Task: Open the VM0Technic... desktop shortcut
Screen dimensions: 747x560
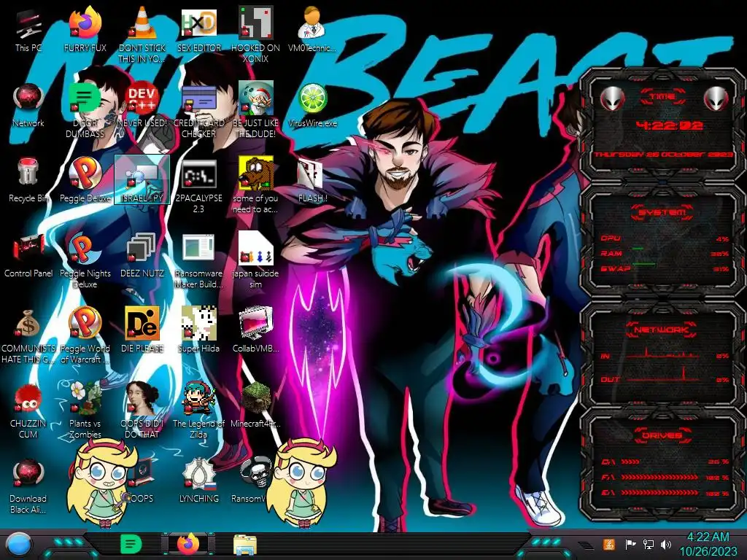Action: click(x=312, y=29)
